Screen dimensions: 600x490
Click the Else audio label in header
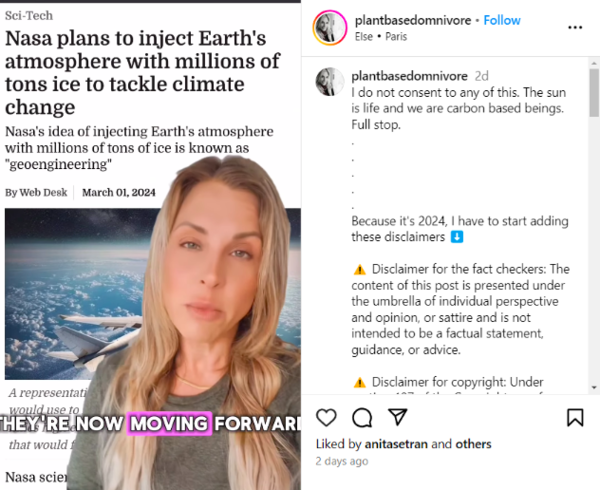(x=364, y=37)
